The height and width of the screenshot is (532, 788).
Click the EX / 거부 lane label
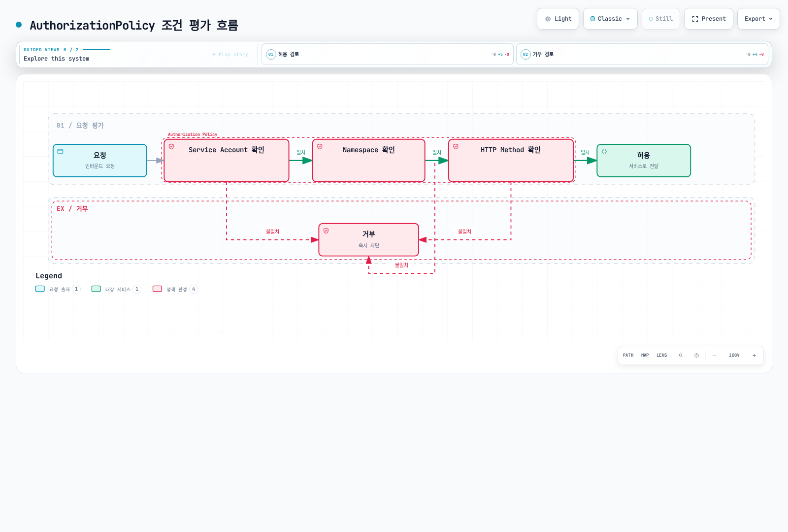72,209
